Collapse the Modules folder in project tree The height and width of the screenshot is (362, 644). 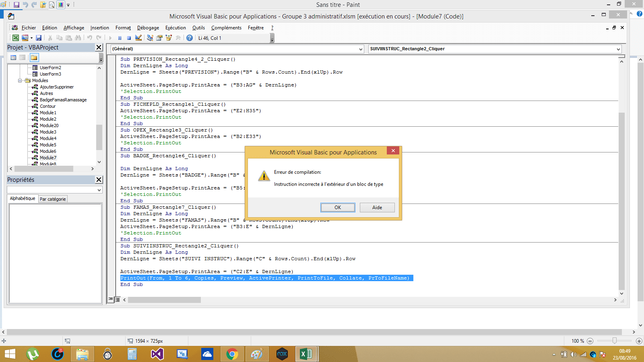click(x=20, y=80)
